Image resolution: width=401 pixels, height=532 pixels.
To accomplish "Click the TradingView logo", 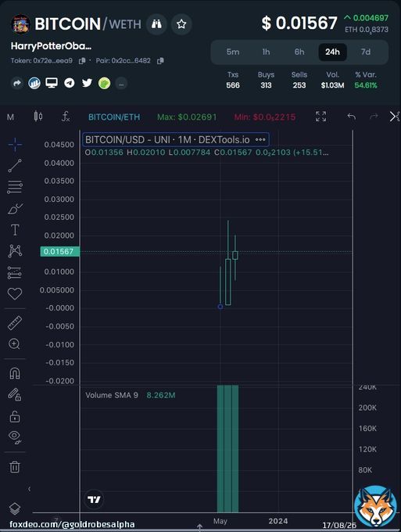I will [94, 499].
